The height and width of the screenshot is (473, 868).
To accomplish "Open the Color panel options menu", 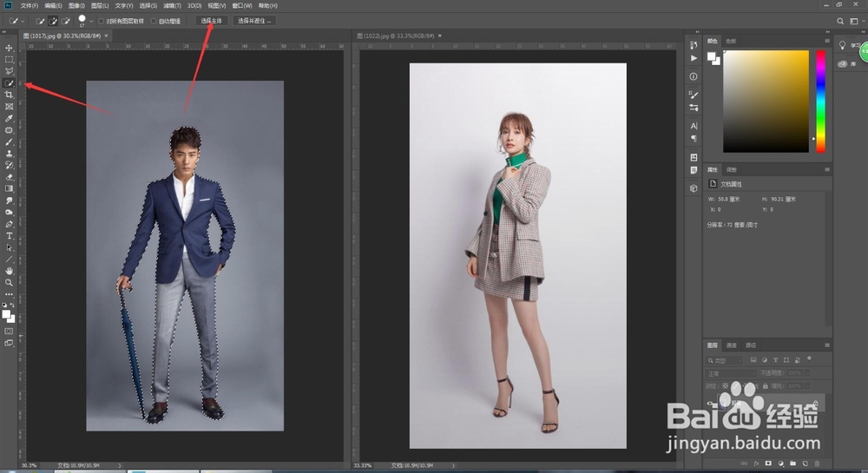I will (x=827, y=41).
